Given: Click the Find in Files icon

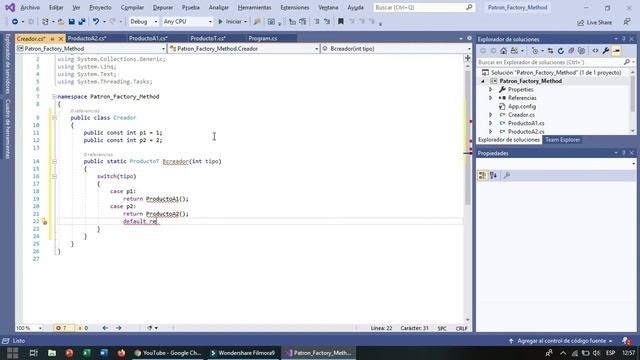Looking at the screenshot, I should coord(257,22).
